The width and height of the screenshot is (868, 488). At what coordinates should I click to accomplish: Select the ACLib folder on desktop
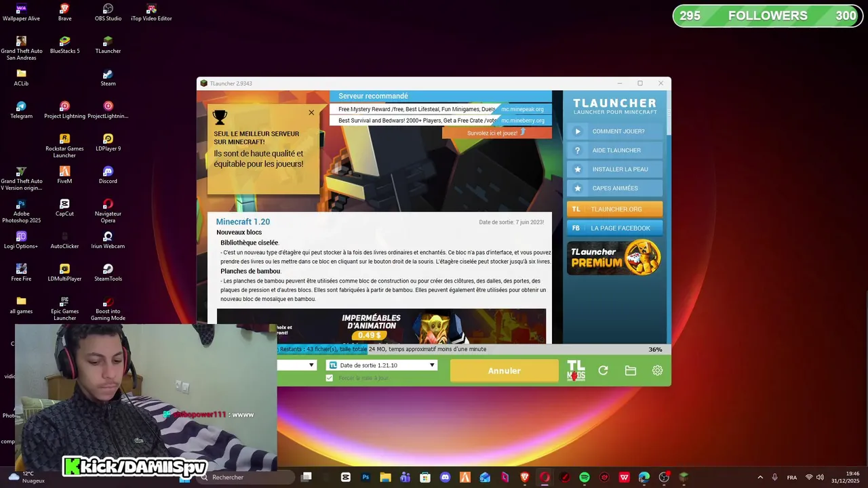(21, 77)
